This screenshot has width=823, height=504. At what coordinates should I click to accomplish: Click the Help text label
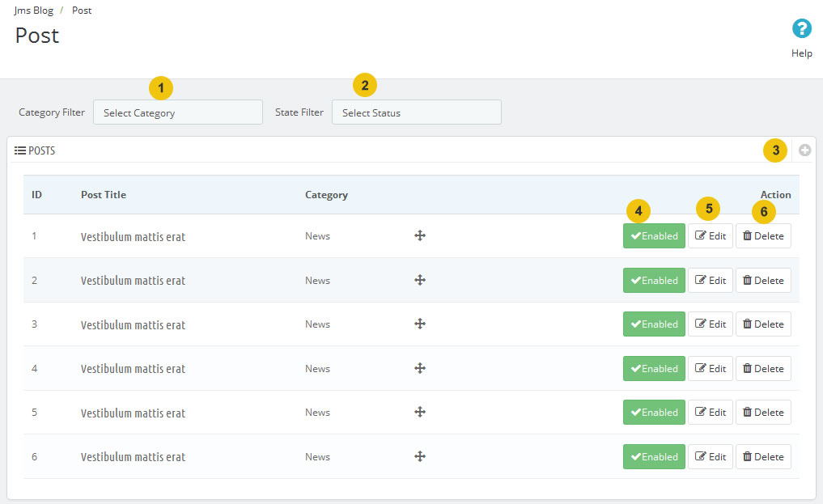[801, 53]
